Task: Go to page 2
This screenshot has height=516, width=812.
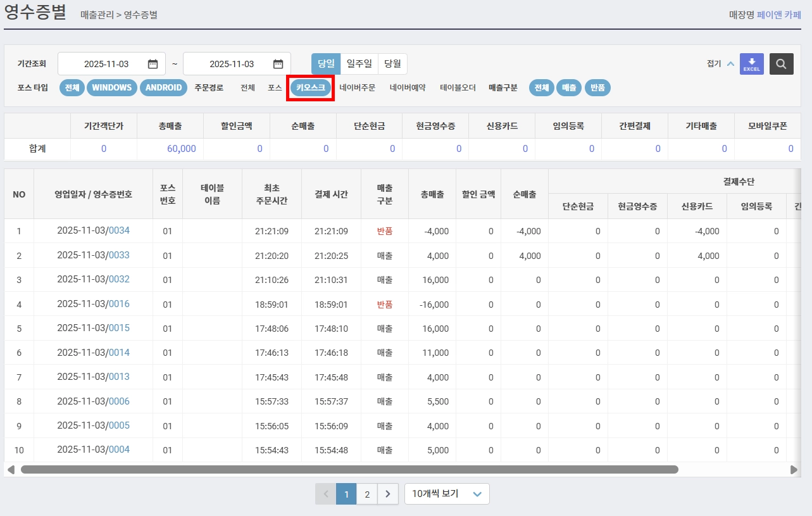Action: [367, 494]
